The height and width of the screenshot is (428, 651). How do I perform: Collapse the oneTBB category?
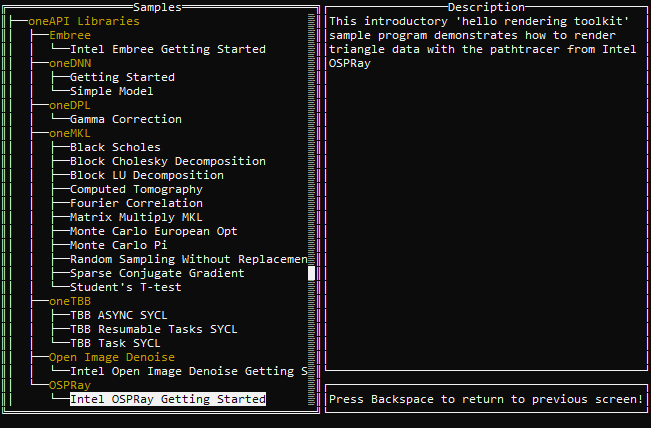coord(70,301)
